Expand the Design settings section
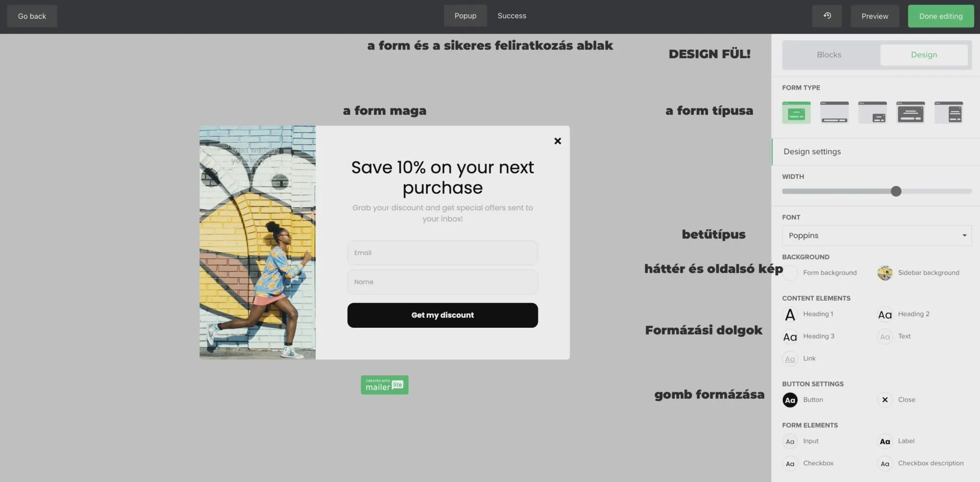 812,152
